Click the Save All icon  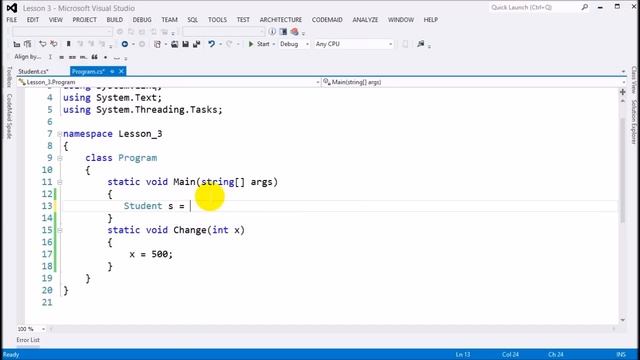(x=196, y=44)
